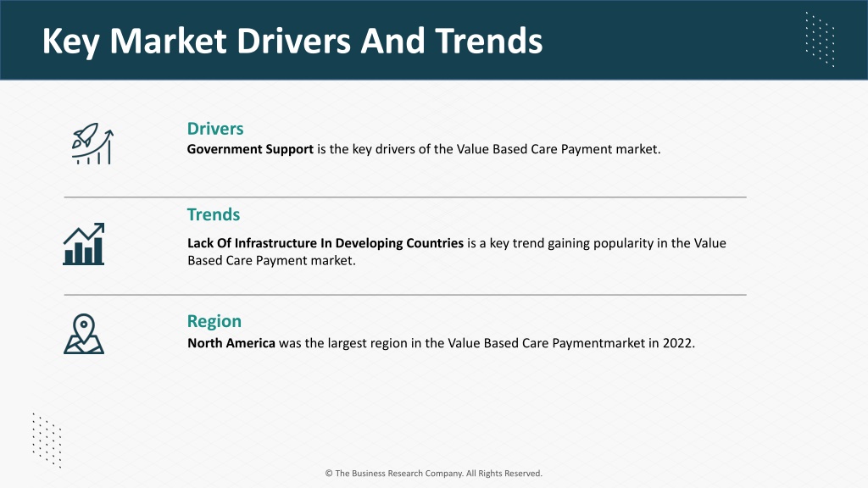Select the 'Key Market Drivers And Trends' title
The height and width of the screenshot is (488, 868).
pyautogui.click(x=292, y=41)
